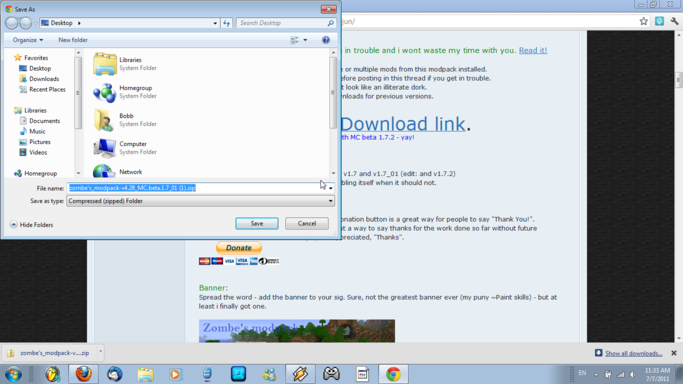Open the downloaded zip item options arrow
The image size is (683, 384).
101,351
